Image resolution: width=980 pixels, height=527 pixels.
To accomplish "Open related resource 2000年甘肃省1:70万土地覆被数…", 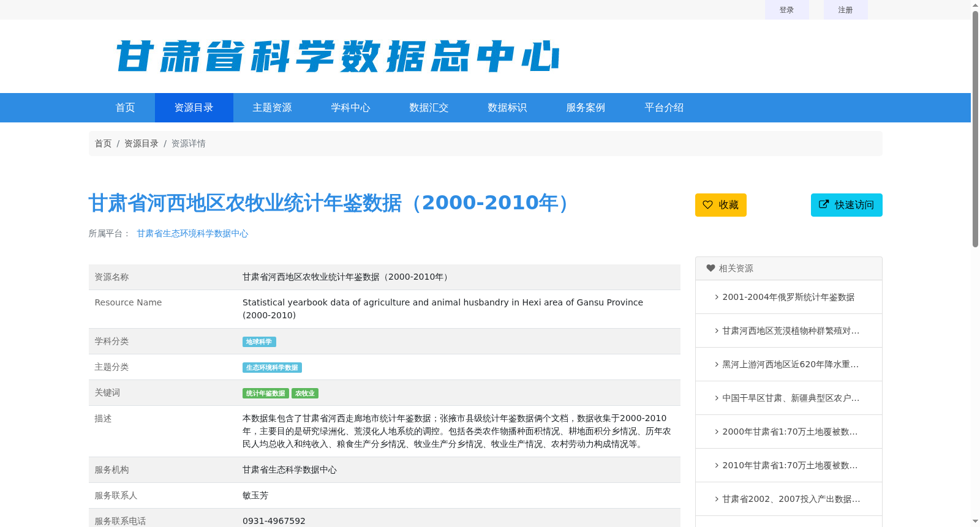I will (790, 432).
